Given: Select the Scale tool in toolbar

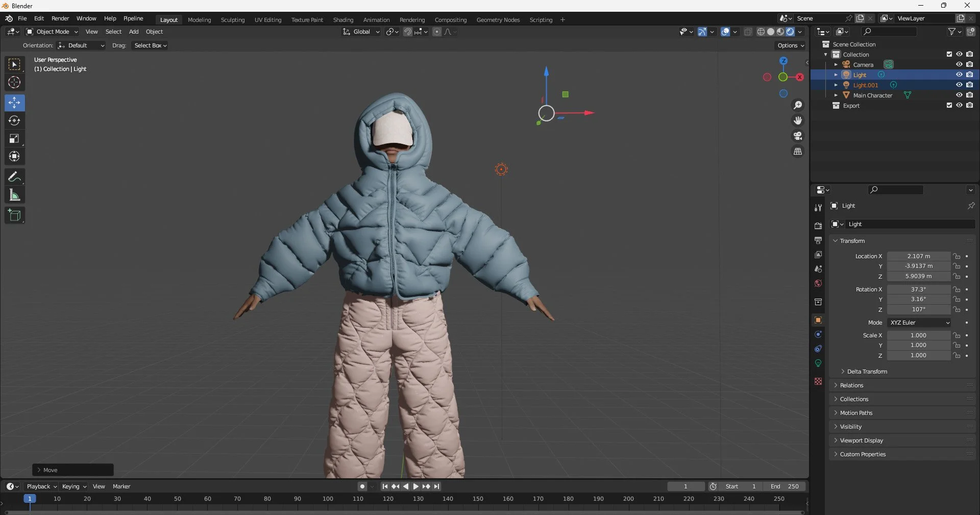Looking at the screenshot, I should point(14,139).
